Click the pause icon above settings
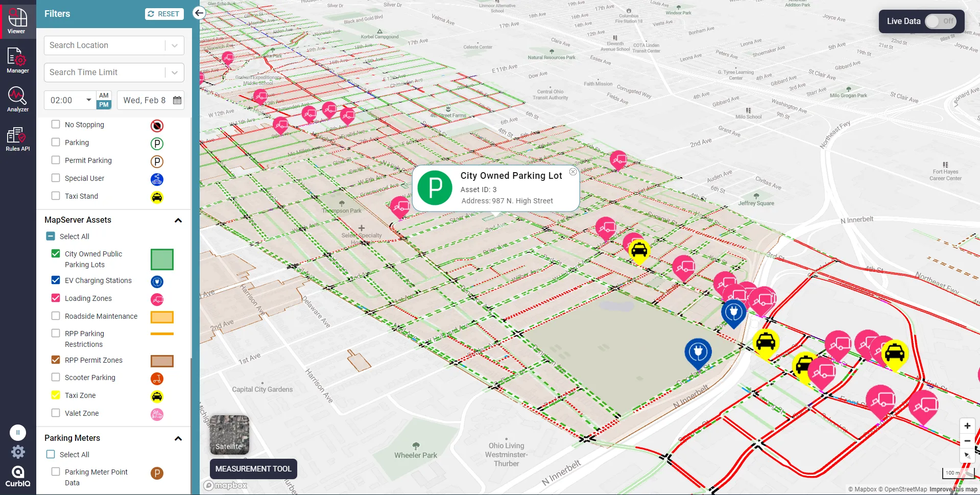 18,432
